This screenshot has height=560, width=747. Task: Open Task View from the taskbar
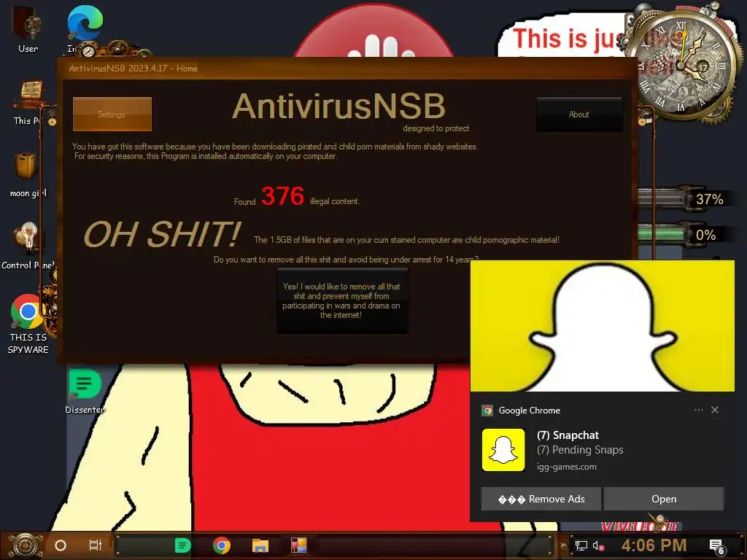click(96, 545)
